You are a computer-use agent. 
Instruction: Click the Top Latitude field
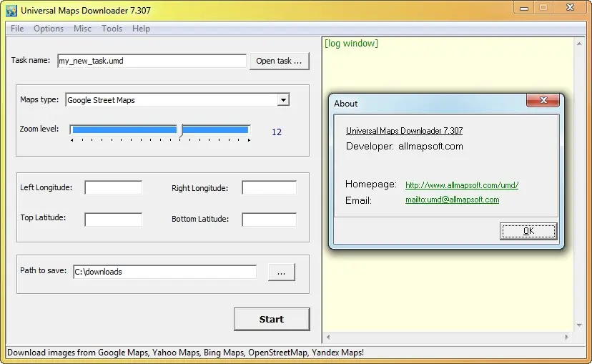pyautogui.click(x=113, y=220)
